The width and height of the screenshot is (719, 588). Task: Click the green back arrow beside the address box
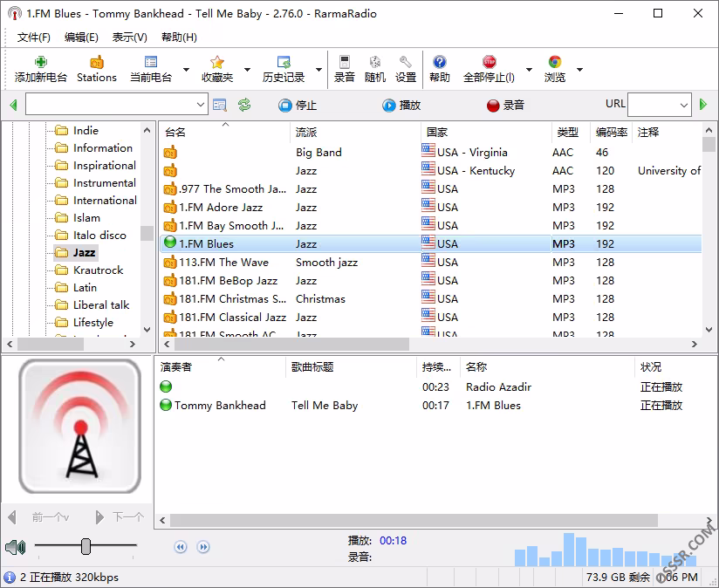[x=13, y=105]
